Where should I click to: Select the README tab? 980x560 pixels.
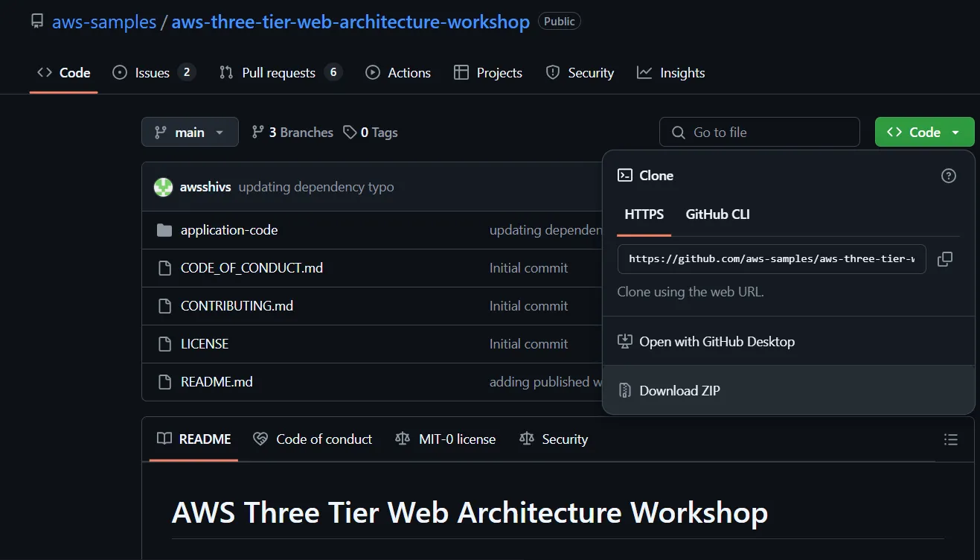coord(193,439)
